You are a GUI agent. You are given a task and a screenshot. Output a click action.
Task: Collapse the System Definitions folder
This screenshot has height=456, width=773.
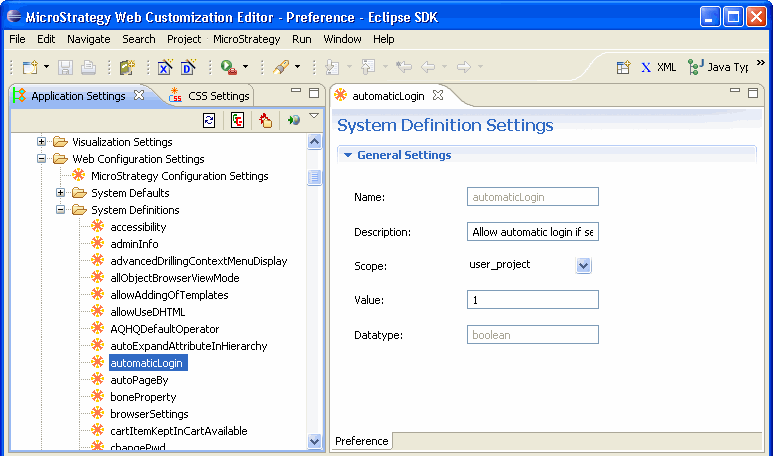(60, 210)
